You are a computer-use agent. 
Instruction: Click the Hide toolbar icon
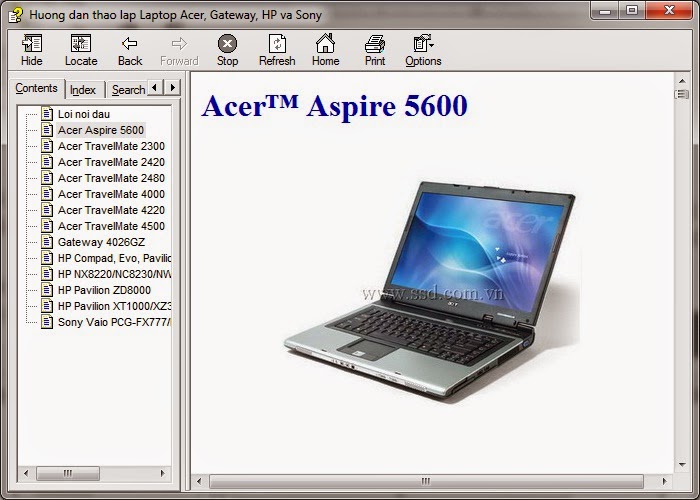pos(32,44)
